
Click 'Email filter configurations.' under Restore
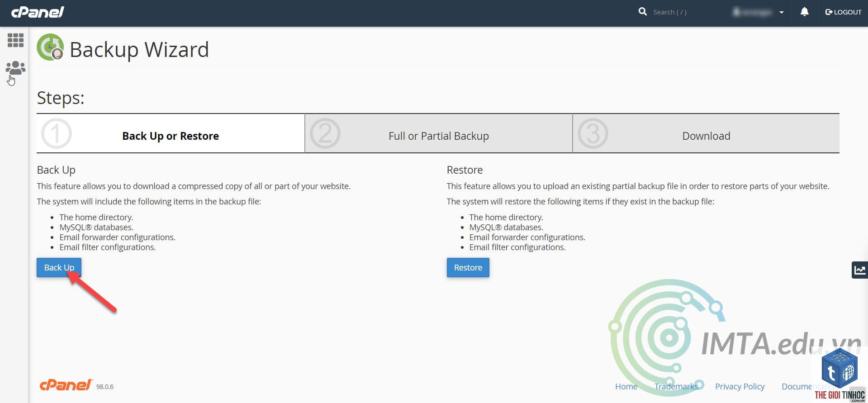click(517, 247)
